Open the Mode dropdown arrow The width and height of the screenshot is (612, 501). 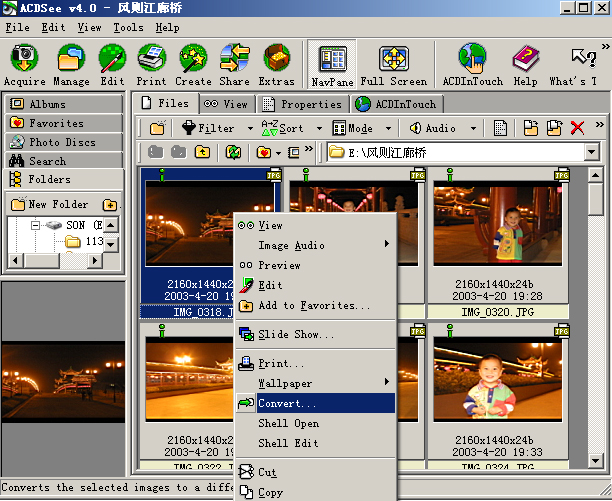point(388,128)
